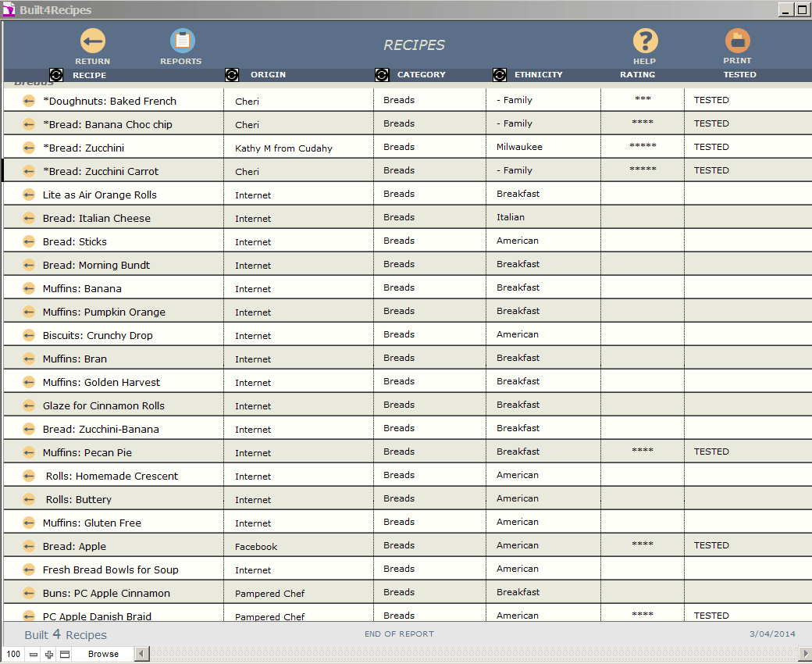Click the Zucchini Carrot five-star rating
812x664 pixels.
[643, 170]
